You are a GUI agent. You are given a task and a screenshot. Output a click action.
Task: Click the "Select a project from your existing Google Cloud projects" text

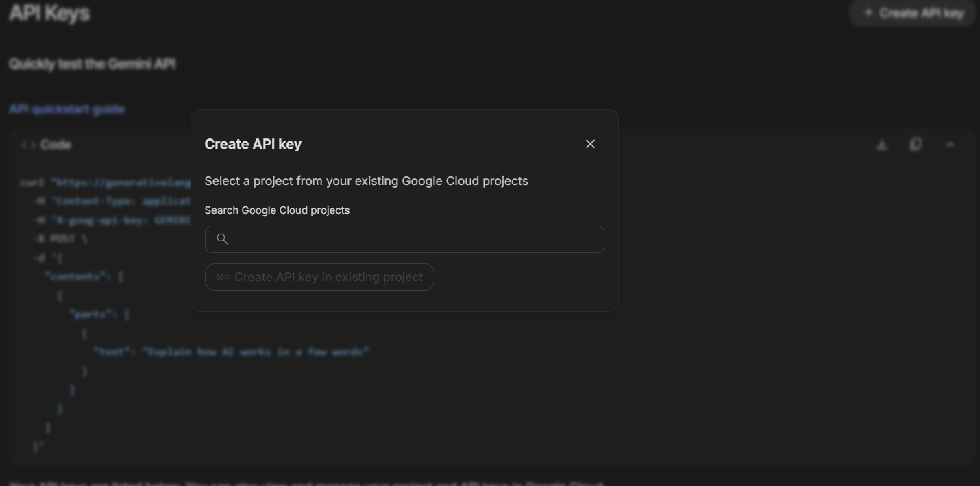[x=366, y=181]
